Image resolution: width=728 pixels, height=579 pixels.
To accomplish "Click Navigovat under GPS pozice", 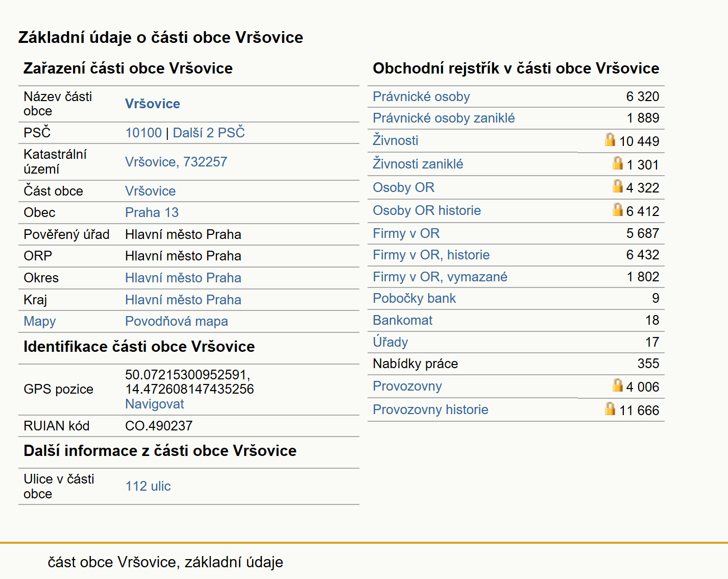I will 155,404.
